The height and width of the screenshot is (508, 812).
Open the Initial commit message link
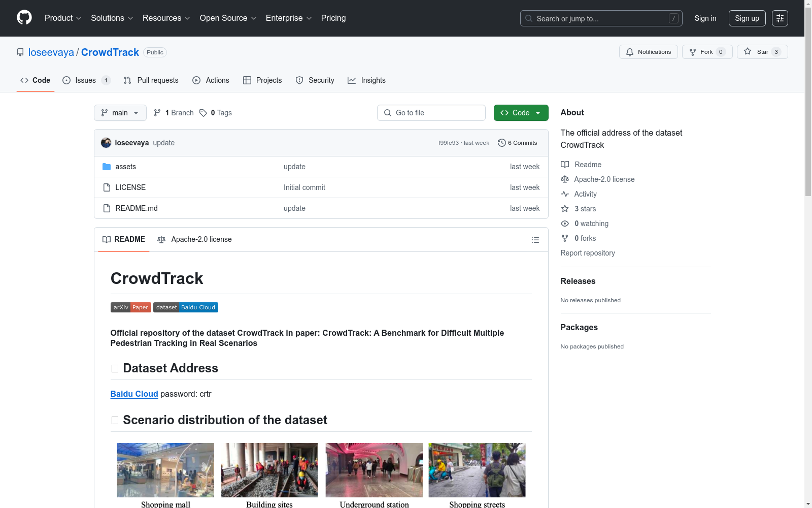pos(304,187)
